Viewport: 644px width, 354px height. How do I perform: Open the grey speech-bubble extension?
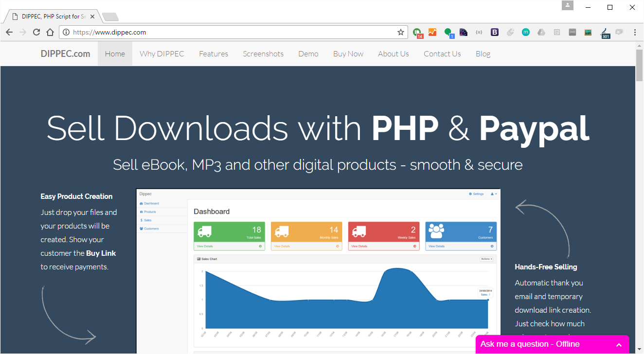click(x=619, y=32)
